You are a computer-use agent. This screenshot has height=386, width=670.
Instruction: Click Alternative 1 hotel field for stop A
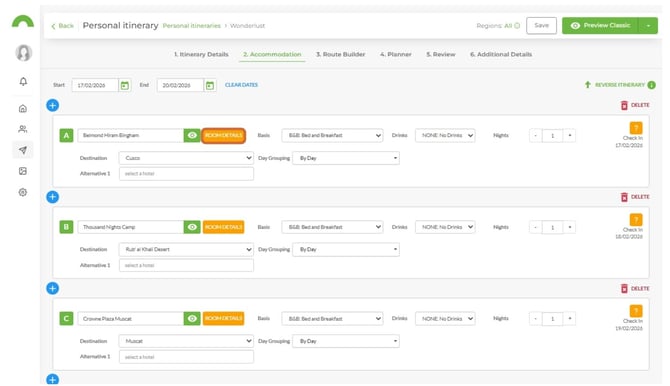pyautogui.click(x=186, y=174)
